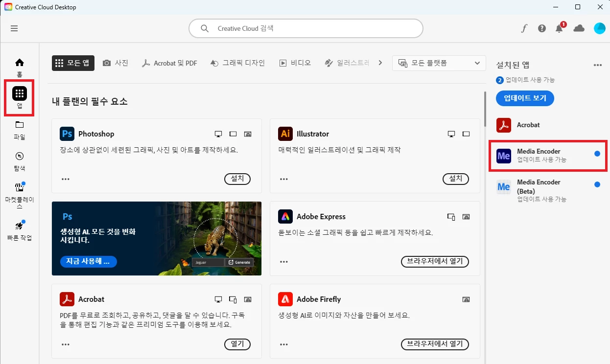Screen dimensions: 610x364
Task: Click the Adobe Firefly app icon
Action: 285,299
